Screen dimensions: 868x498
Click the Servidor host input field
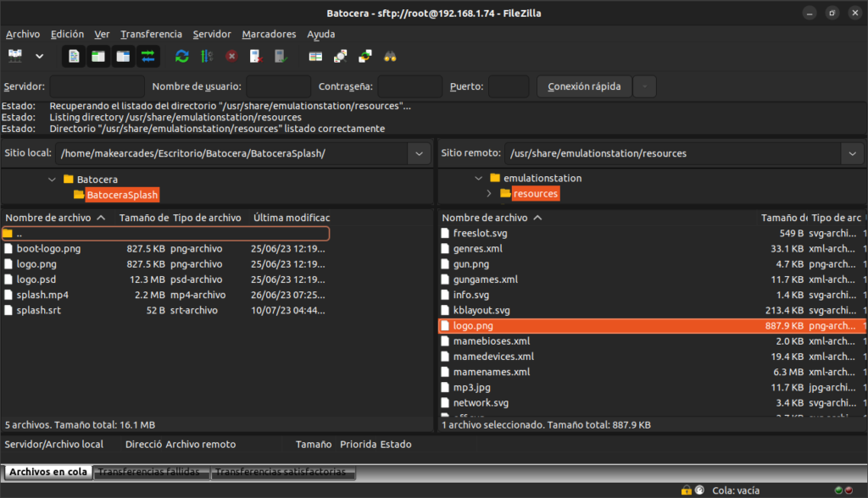(97, 86)
